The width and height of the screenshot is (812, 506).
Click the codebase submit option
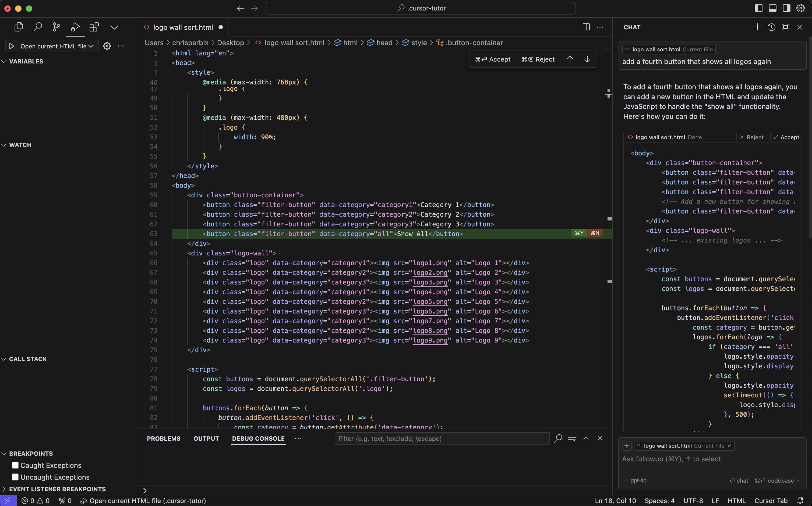[777, 480]
